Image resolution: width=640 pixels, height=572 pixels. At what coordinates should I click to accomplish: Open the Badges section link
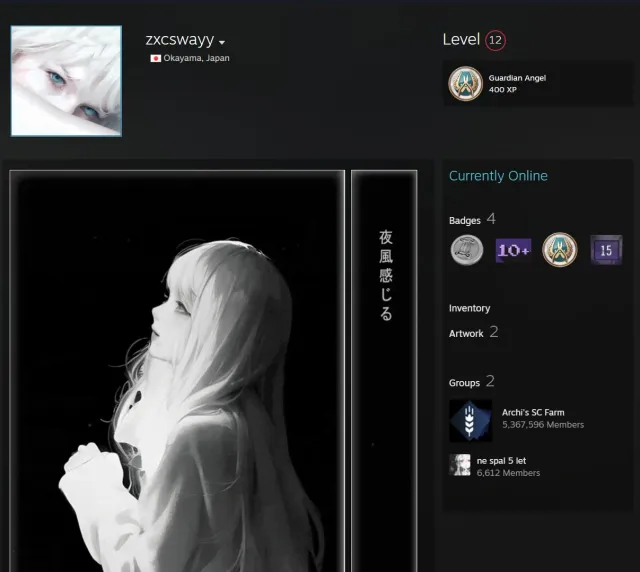[465, 220]
